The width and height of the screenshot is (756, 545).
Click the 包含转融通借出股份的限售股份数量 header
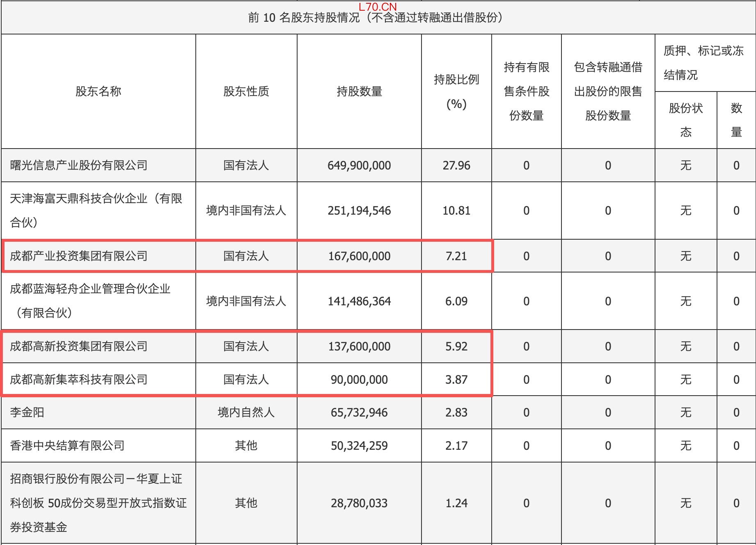pos(608,91)
